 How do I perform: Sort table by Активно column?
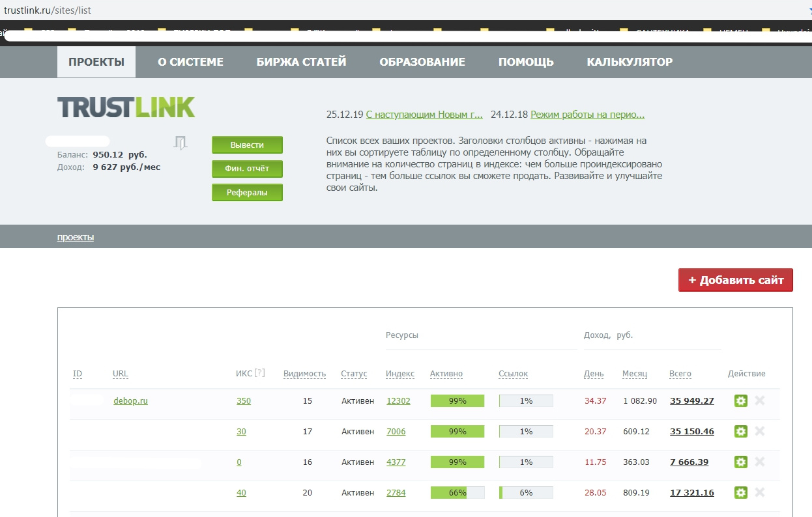point(446,374)
